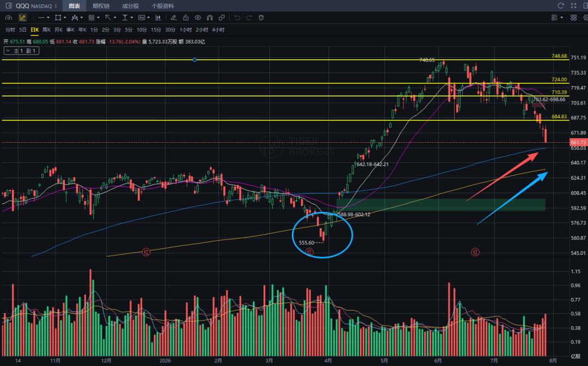
Task: Select the 季K timeframe
Action: [x=70, y=29]
